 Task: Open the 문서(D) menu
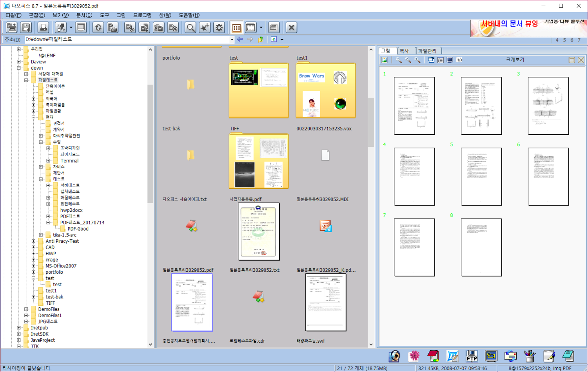[x=84, y=15]
